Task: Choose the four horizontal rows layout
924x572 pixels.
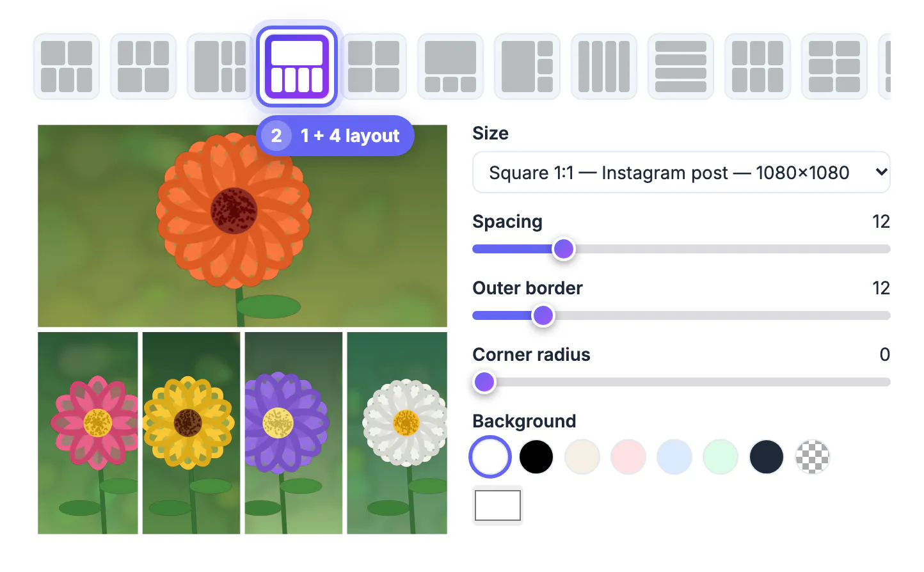Action: [x=681, y=67]
